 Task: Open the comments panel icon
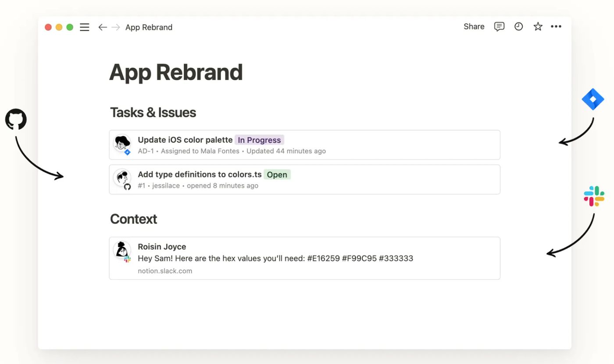coord(499,27)
